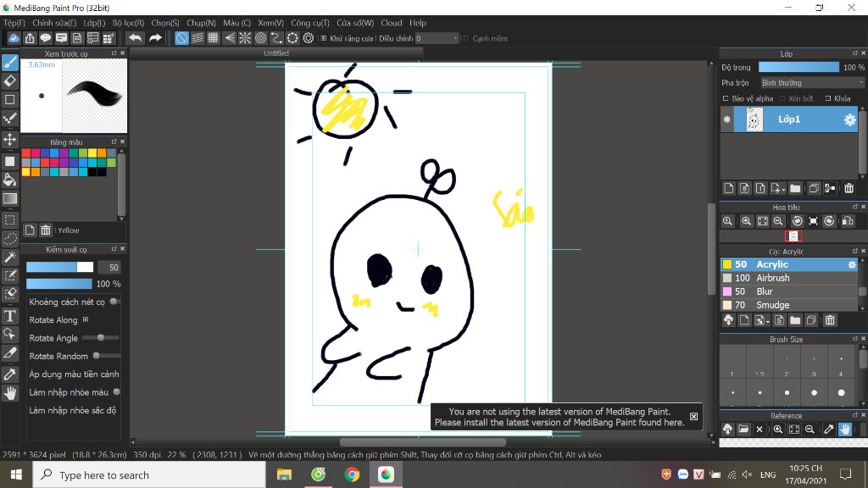Expand the add-brush type dropdown button
This screenshot has width=868, height=488.
(x=762, y=320)
